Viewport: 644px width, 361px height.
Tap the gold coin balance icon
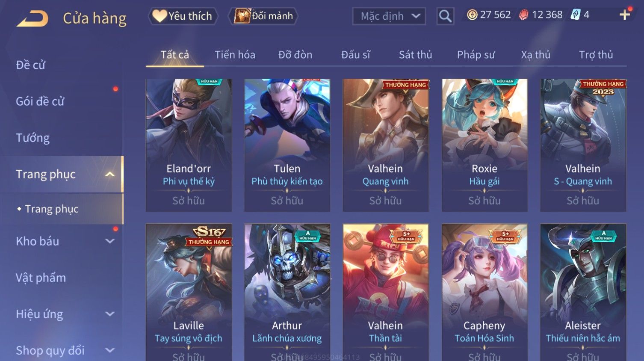[x=472, y=15]
